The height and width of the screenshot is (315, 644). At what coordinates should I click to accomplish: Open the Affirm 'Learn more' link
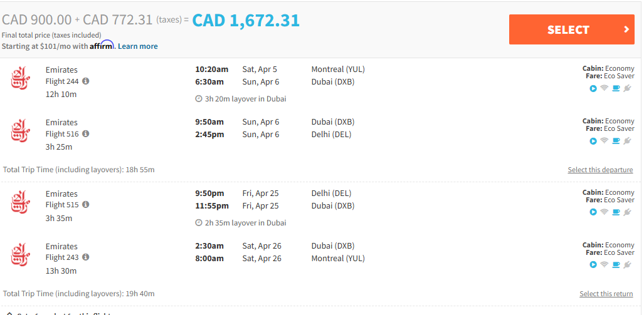pos(138,46)
